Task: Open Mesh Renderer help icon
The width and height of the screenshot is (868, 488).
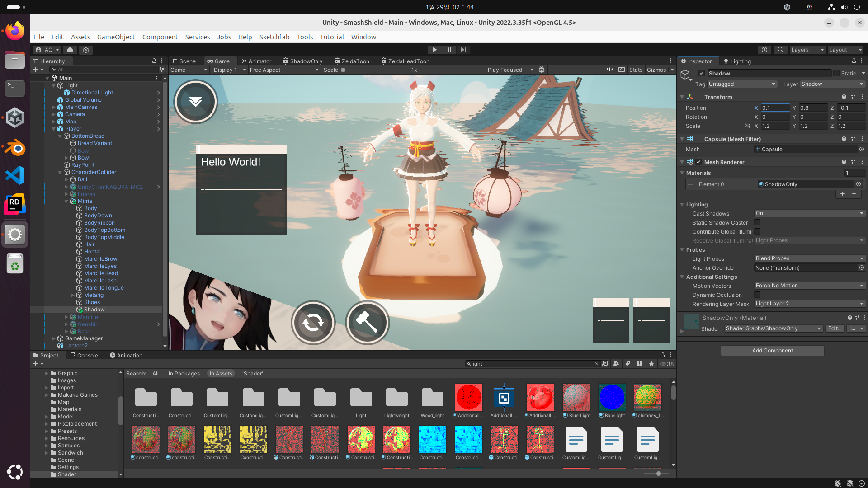Action: click(844, 162)
